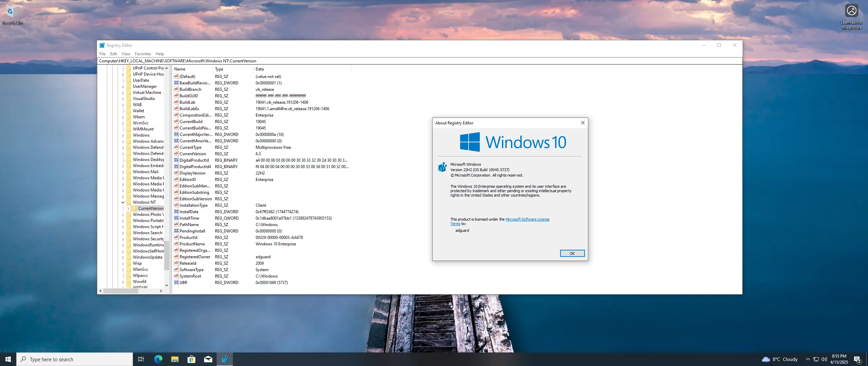This screenshot has height=366, width=868.
Task: Launch Microsoft Store from the taskbar
Action: pyautogui.click(x=192, y=359)
